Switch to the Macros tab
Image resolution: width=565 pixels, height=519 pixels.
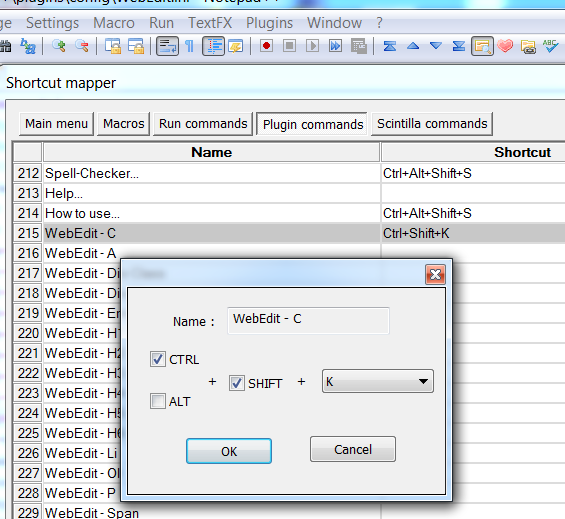[124, 124]
